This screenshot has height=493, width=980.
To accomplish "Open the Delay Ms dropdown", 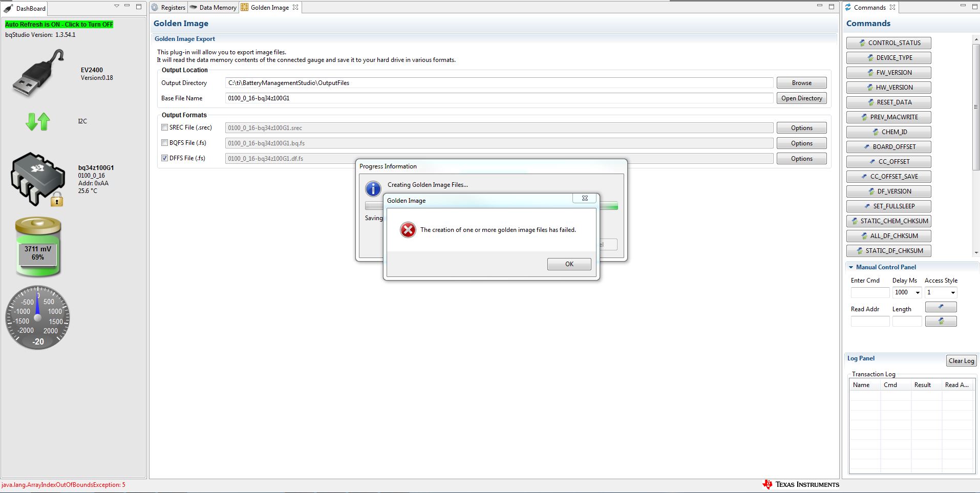I will click(x=918, y=293).
